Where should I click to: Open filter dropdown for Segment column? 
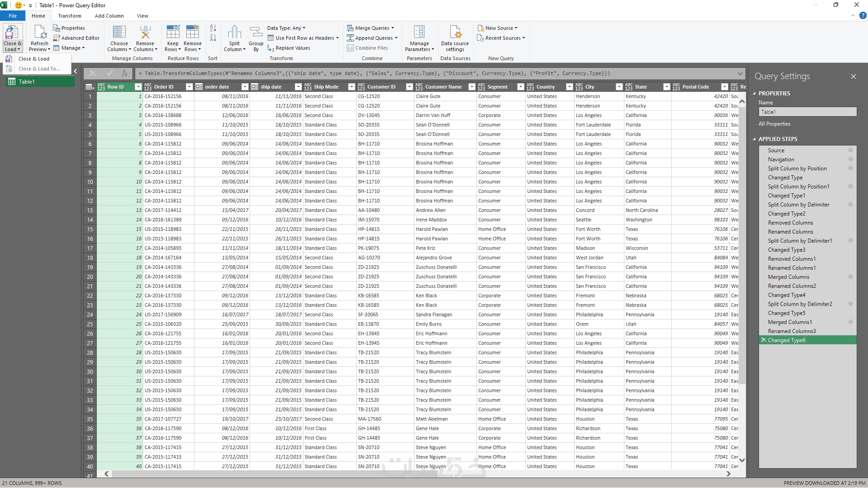click(x=520, y=87)
